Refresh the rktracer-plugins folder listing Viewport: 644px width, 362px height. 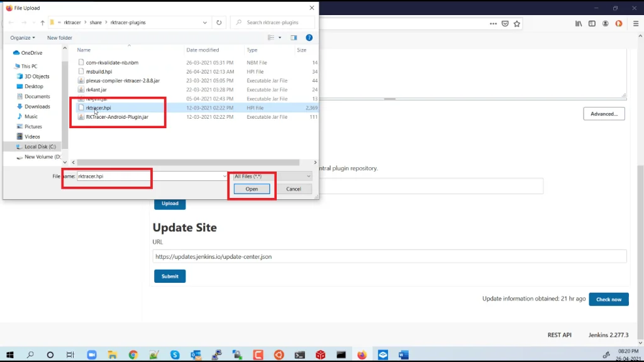[219, 23]
